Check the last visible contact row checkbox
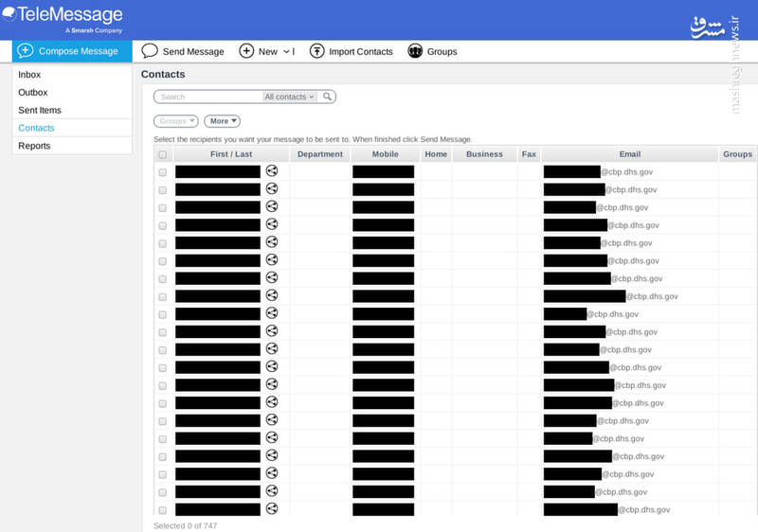Screen dimensions: 758x532 point(163,510)
